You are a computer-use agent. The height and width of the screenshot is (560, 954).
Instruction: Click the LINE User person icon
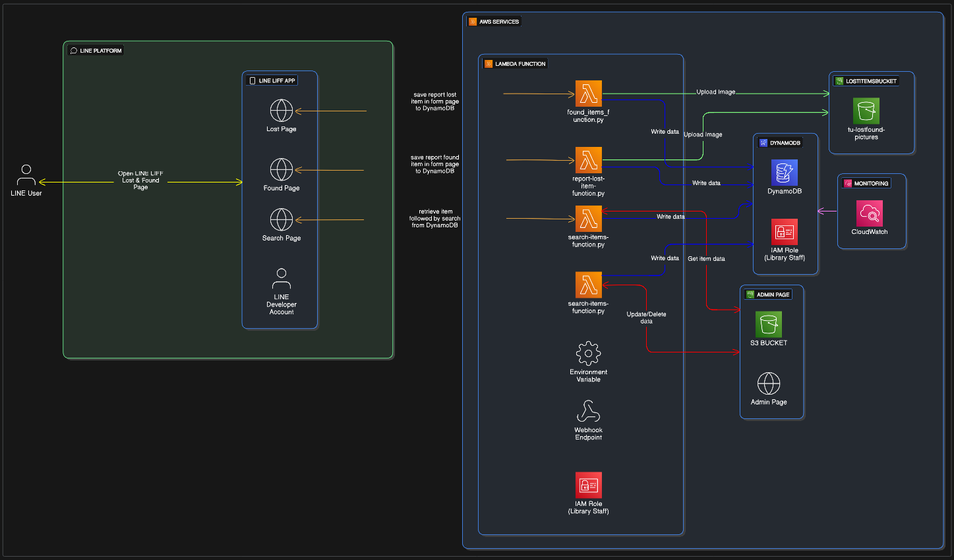click(x=26, y=175)
